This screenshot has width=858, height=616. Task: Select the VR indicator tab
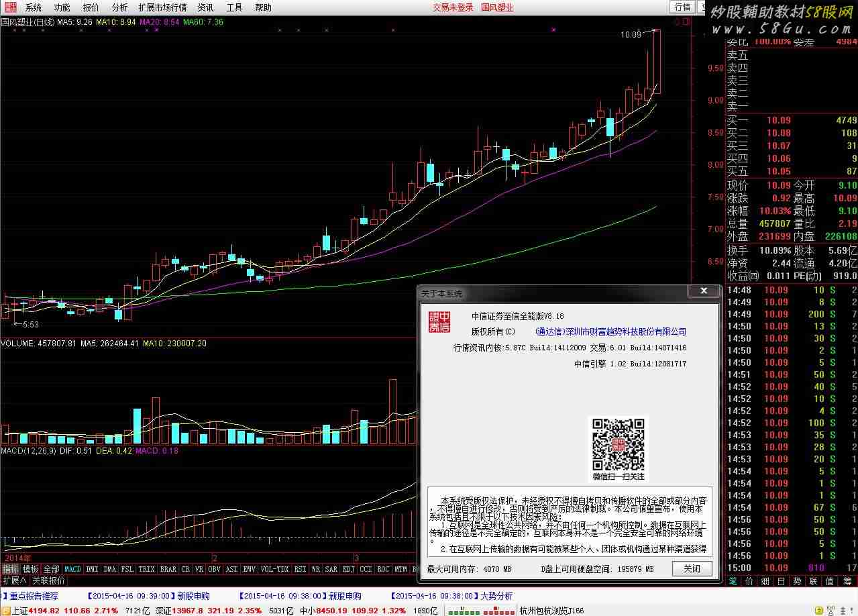pyautogui.click(x=199, y=569)
